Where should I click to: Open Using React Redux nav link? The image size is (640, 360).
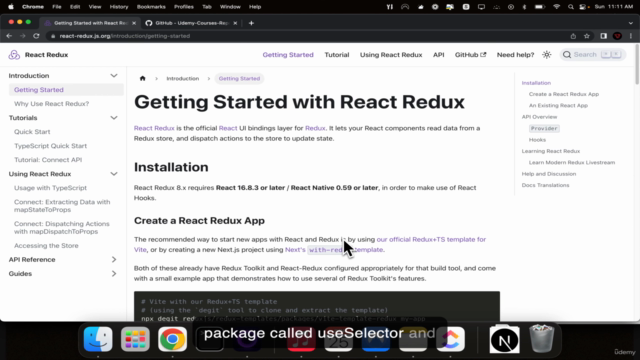(391, 55)
